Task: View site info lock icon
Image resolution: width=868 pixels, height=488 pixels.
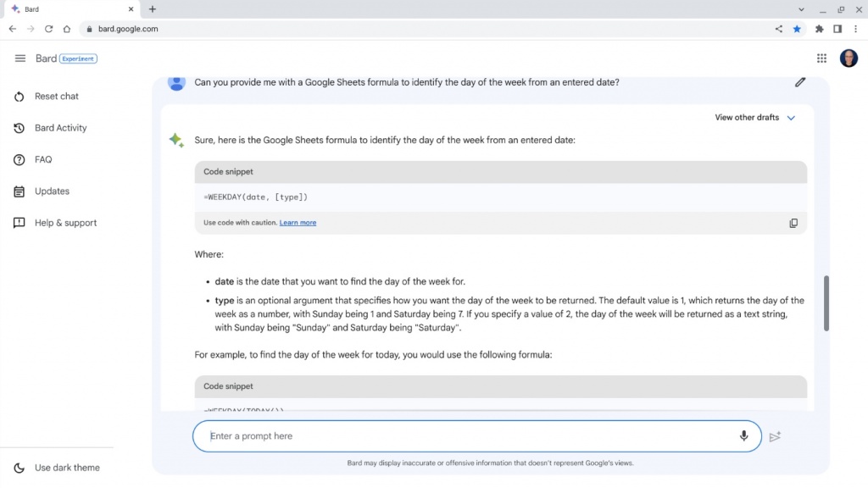Action: (x=89, y=29)
